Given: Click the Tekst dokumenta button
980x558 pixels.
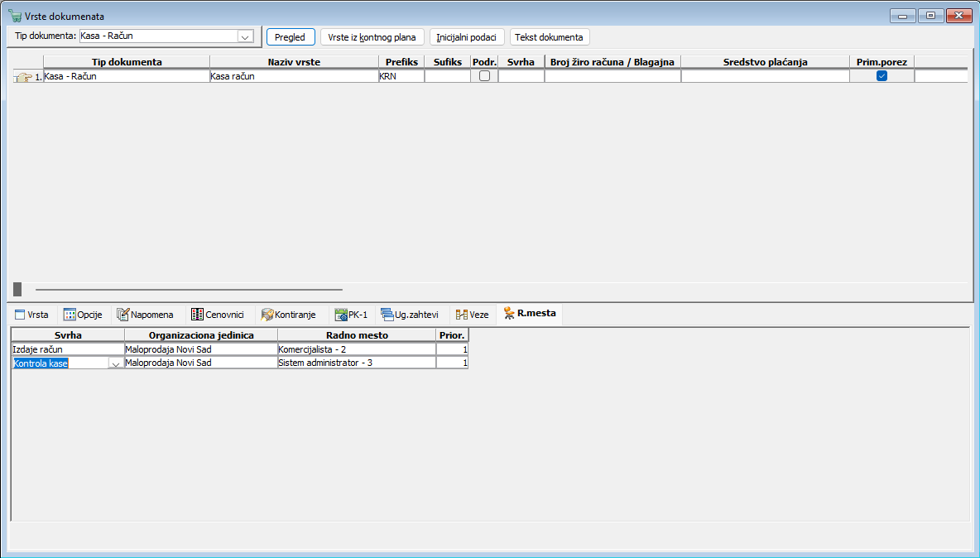Looking at the screenshot, I should tap(550, 37).
